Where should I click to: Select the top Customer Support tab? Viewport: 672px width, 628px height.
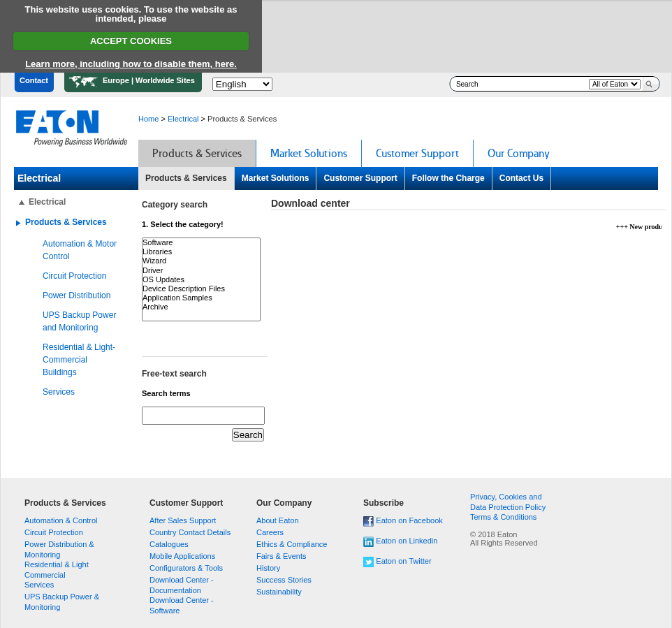click(417, 154)
